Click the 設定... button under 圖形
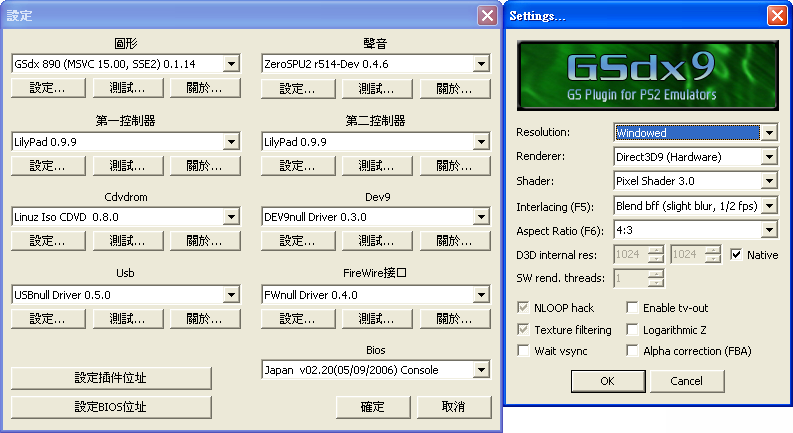Viewport: 793px width, 433px height. coord(48,88)
